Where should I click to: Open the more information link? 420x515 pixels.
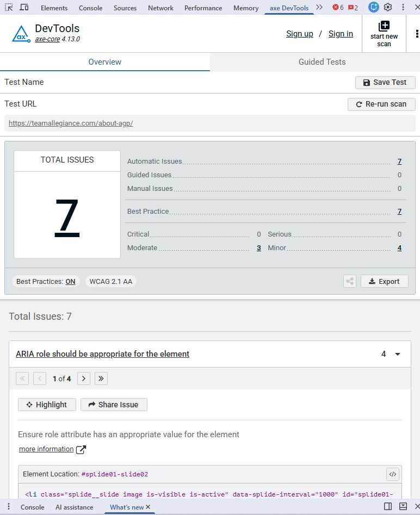[46, 449]
